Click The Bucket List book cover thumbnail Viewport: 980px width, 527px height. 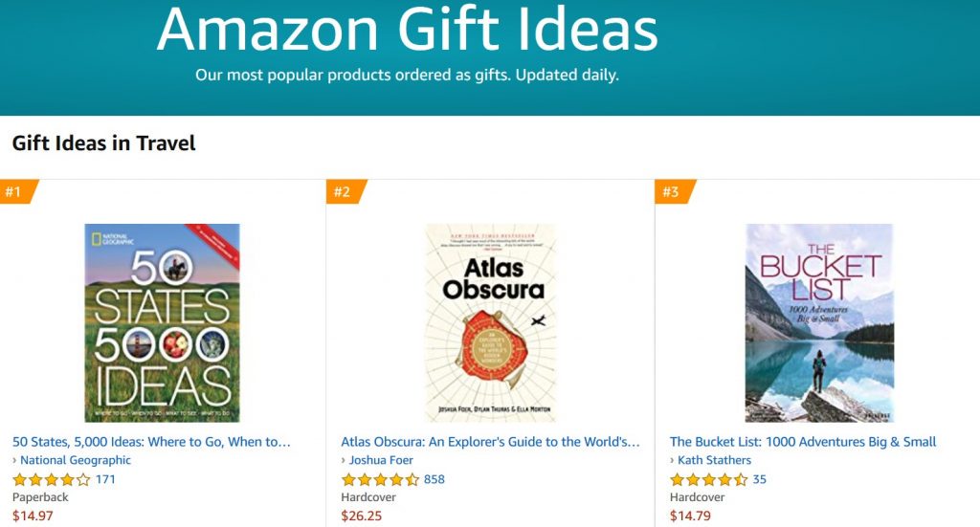coord(819,322)
